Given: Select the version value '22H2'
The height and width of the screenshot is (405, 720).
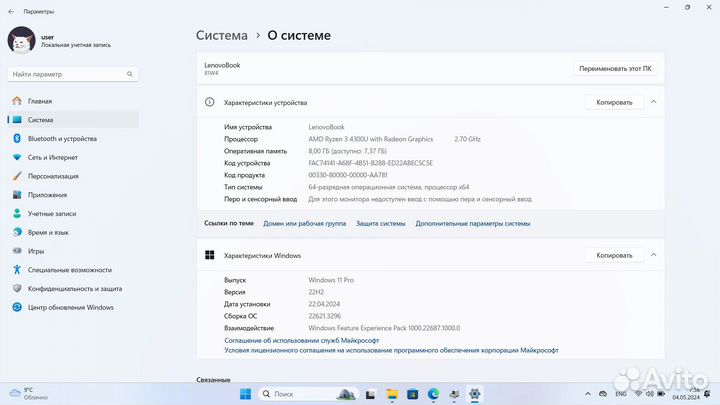Looking at the screenshot, I should click(316, 292).
